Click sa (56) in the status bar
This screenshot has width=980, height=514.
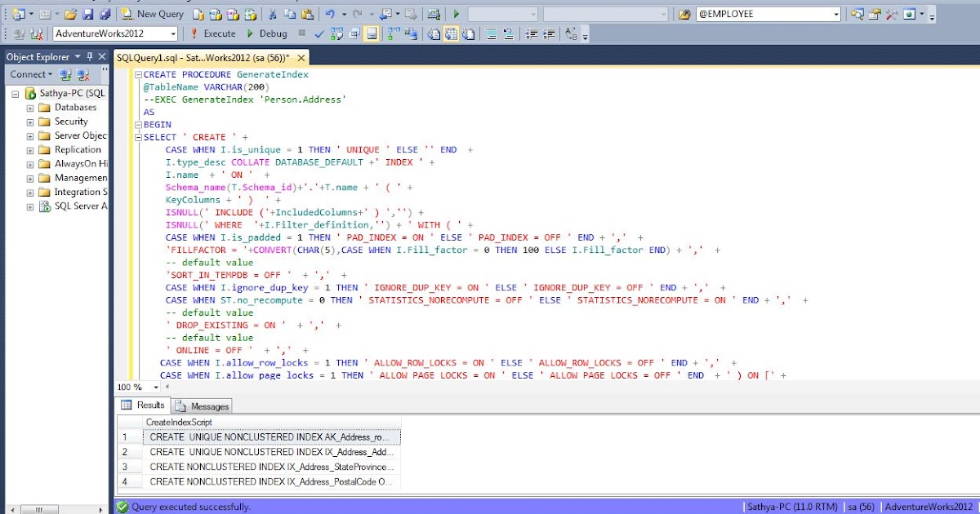click(860, 506)
